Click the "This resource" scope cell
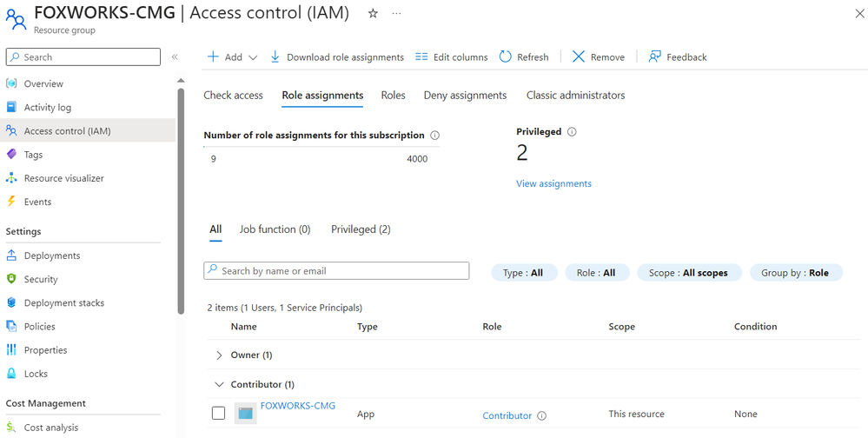Viewport: 868px width, 438px height. [637, 415]
